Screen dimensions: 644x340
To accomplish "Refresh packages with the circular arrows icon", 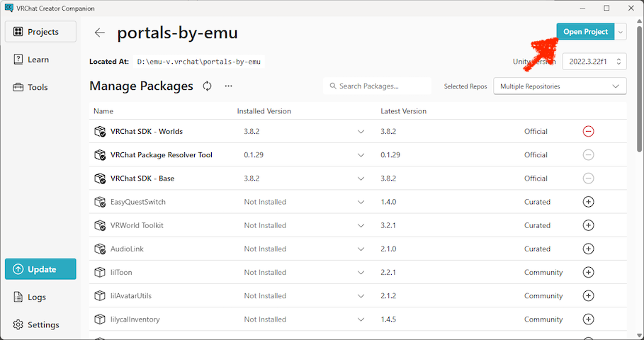I will pyautogui.click(x=207, y=86).
